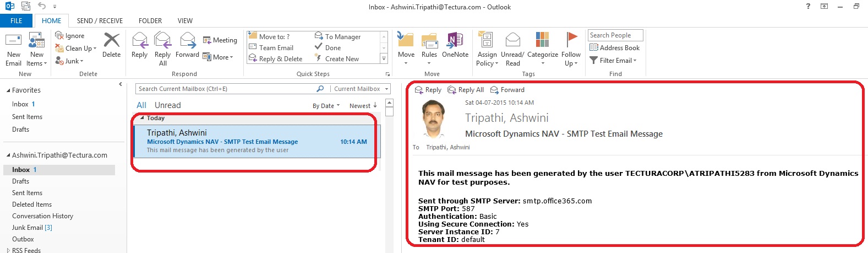Open the Outbox folder
This screenshot has height=253, width=868.
point(23,239)
